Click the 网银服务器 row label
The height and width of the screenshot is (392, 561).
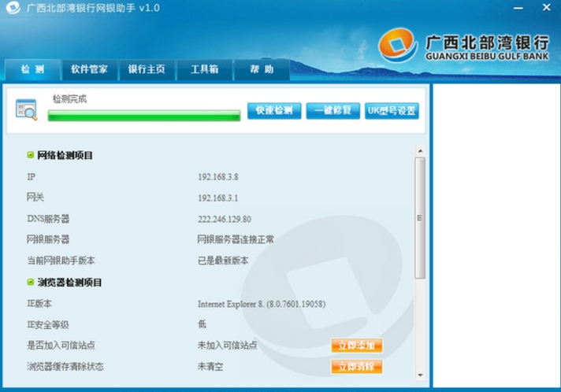point(48,239)
